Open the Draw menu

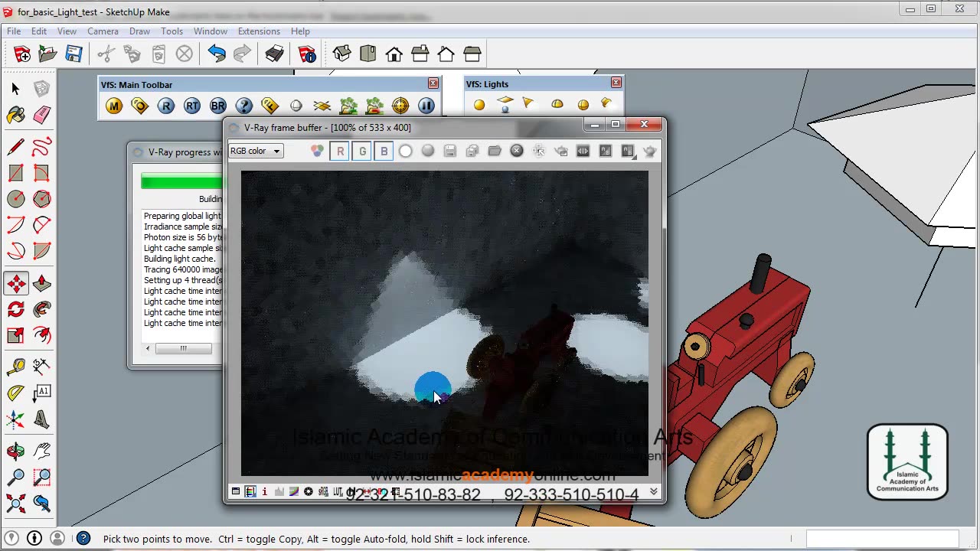[x=139, y=31]
